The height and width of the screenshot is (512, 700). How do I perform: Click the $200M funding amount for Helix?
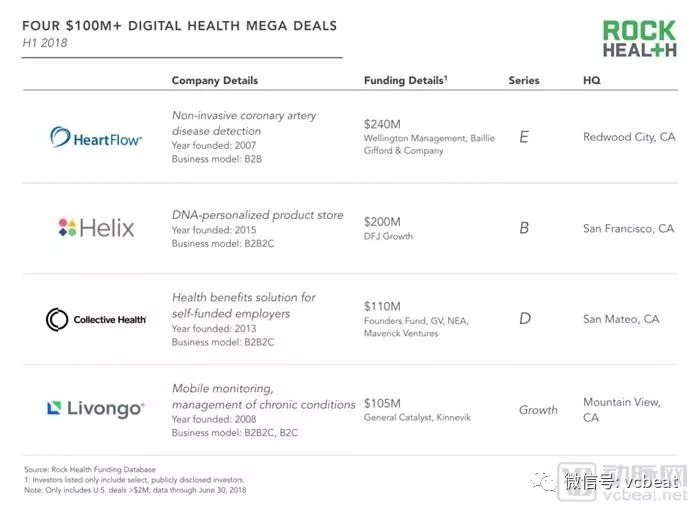coord(383,222)
